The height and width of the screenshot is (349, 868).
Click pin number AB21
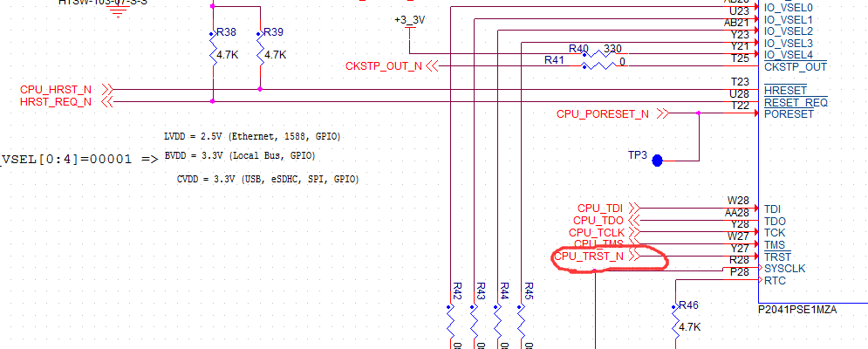point(736,23)
